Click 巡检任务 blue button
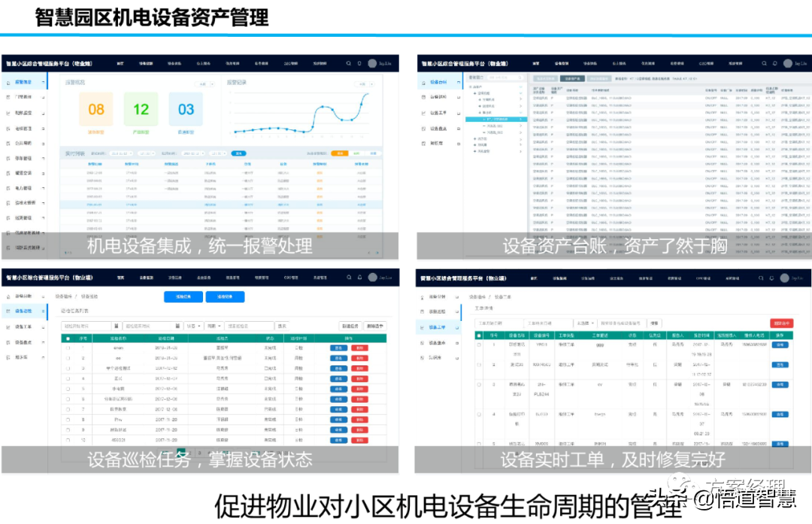Image resolution: width=812 pixels, height=524 pixels. [183, 297]
